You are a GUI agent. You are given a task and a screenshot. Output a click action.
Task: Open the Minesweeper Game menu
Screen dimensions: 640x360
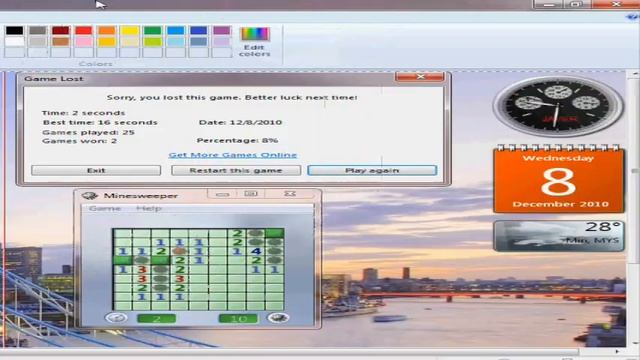(105, 209)
